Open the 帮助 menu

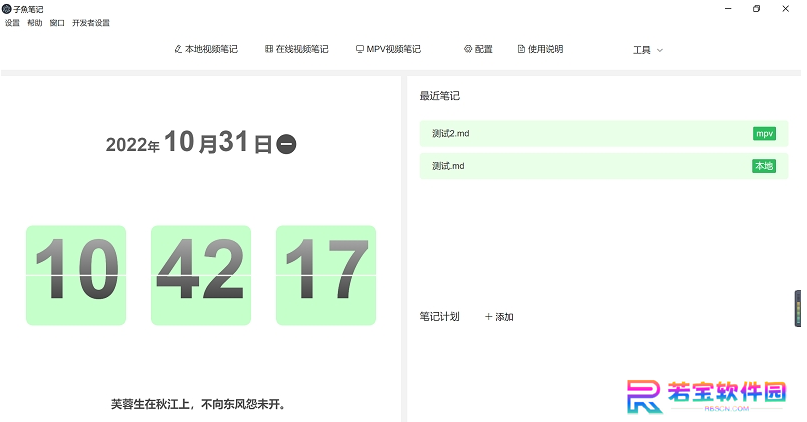coord(34,23)
